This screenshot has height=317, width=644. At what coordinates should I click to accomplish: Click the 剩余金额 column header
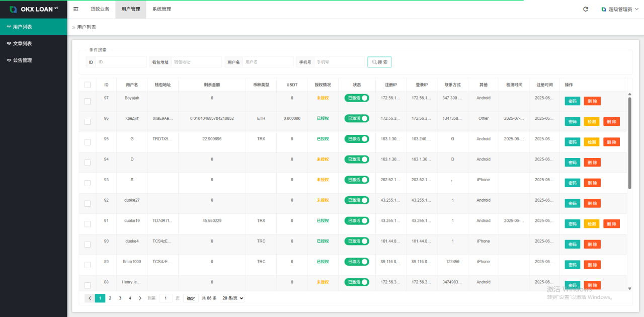212,85
